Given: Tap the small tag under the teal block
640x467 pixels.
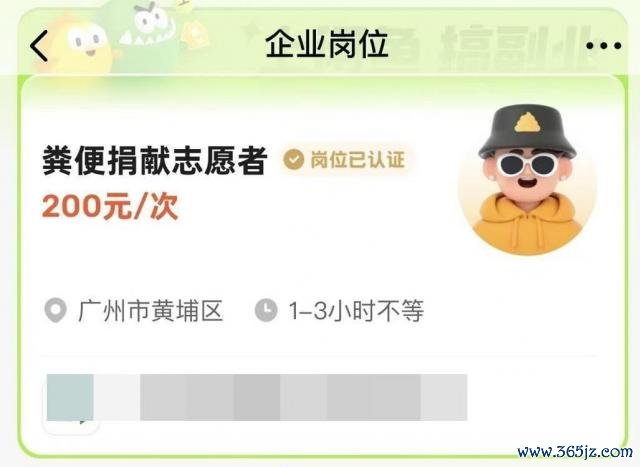Looking at the screenshot, I should click(71, 427).
